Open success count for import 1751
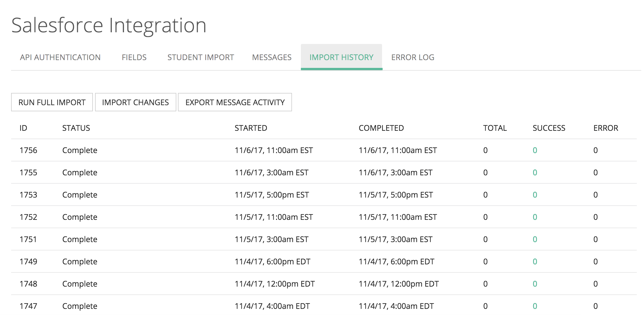 (535, 239)
